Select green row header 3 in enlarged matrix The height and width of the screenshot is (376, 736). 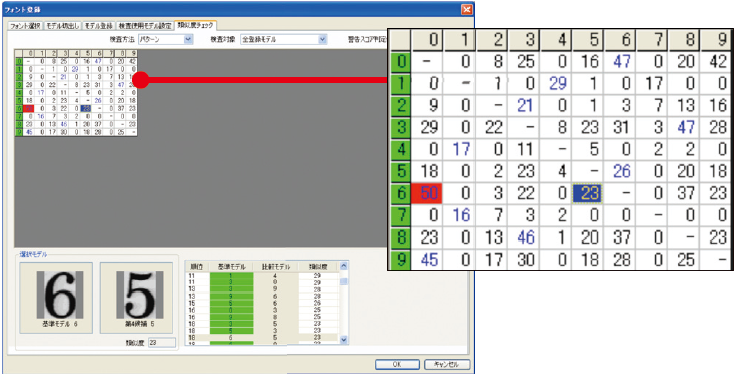pyautogui.click(x=401, y=127)
